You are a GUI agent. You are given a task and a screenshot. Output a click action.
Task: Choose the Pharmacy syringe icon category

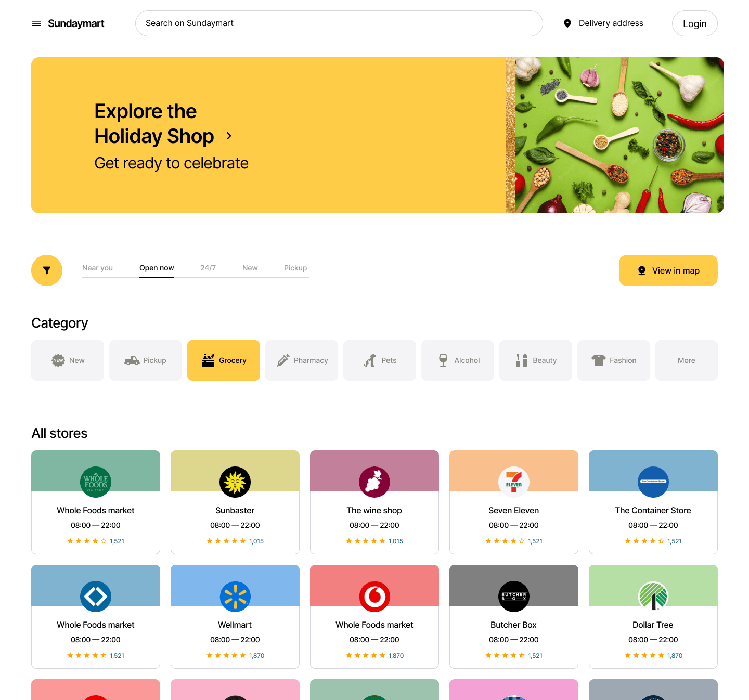[283, 360]
